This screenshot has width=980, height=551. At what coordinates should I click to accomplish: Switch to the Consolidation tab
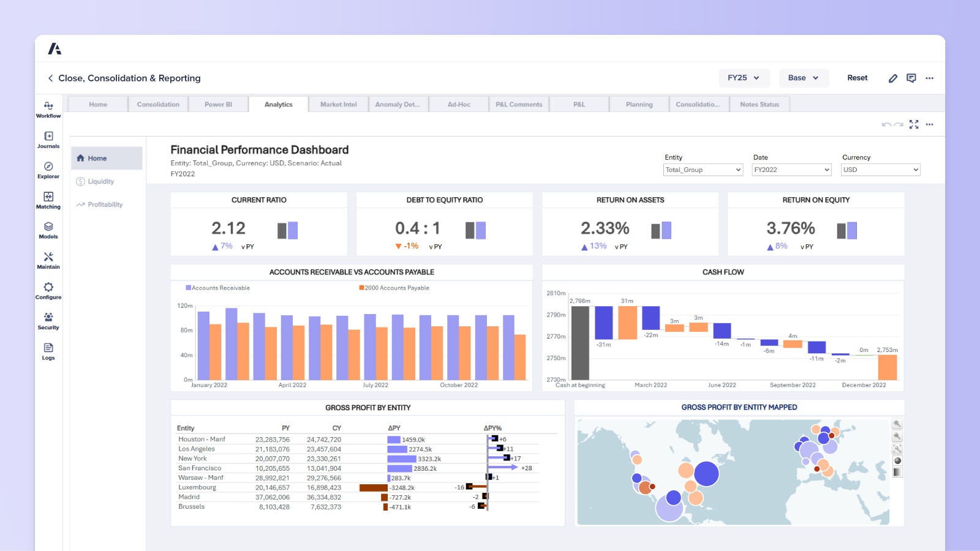(158, 104)
